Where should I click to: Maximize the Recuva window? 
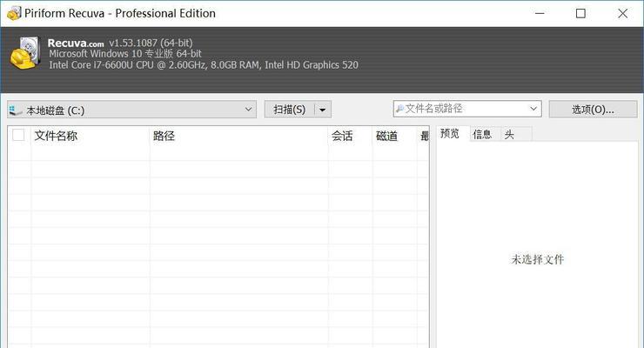pos(580,14)
